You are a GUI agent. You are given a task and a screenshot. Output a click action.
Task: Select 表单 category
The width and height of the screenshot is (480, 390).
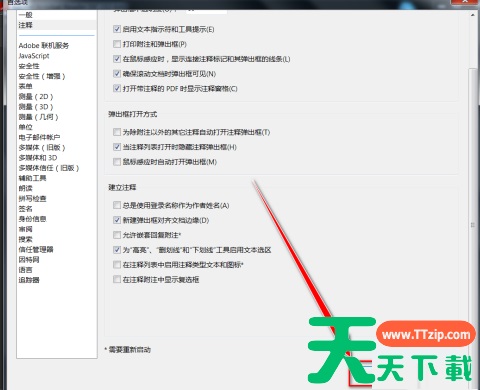[x=26, y=86]
